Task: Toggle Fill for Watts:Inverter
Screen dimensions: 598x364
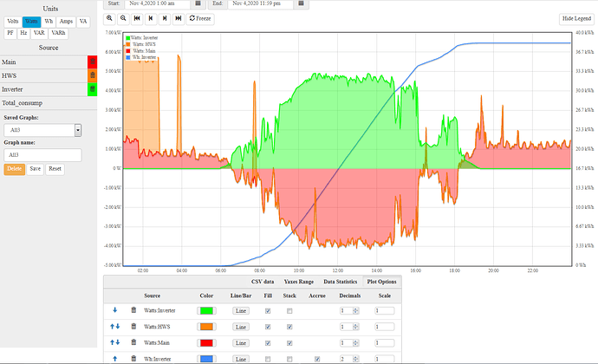Action: pos(268,311)
